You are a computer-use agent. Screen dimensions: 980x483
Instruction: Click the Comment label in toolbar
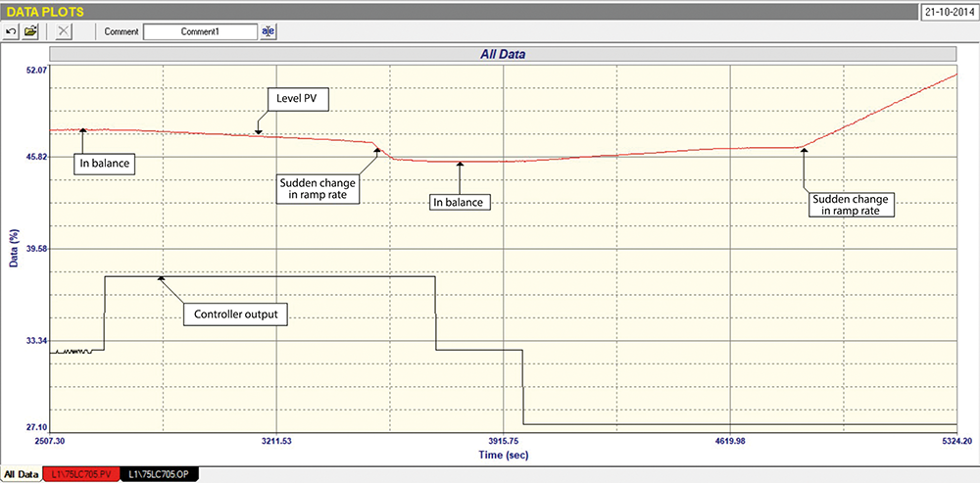pos(122,31)
